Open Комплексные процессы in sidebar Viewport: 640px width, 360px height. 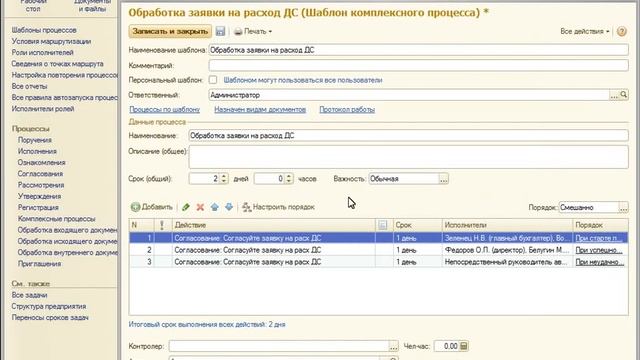56,219
